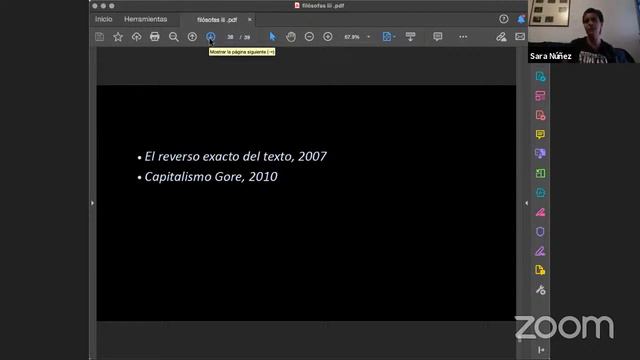Open the shield Protect tool in sidebar
The width and height of the screenshot is (640, 360).
tap(540, 231)
